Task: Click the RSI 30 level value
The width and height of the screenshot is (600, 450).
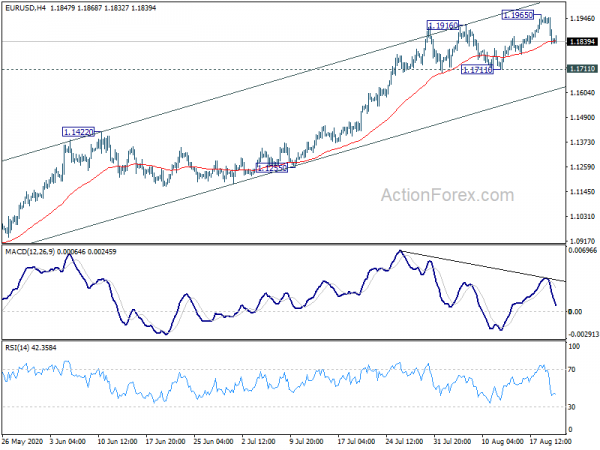Action: (572, 407)
